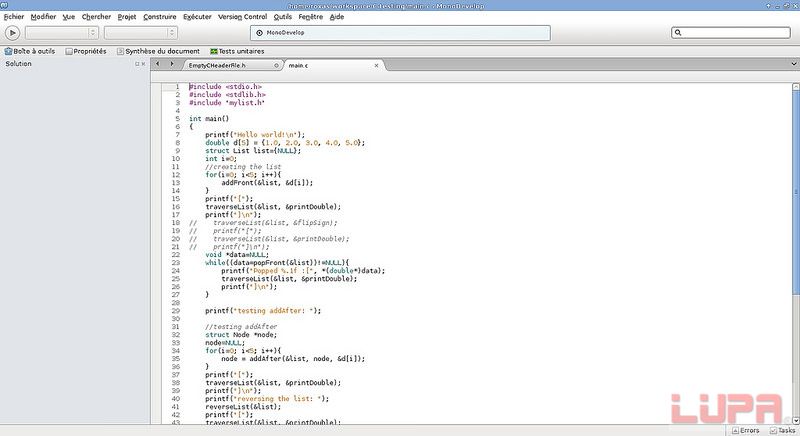Open the Version Control menu
The width and height of the screenshot is (800, 436).
[243, 17]
